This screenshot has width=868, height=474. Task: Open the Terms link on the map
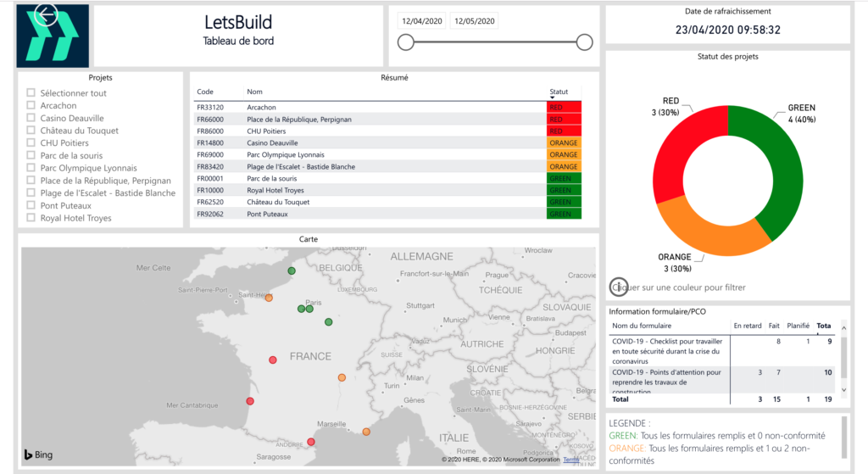tap(571, 460)
